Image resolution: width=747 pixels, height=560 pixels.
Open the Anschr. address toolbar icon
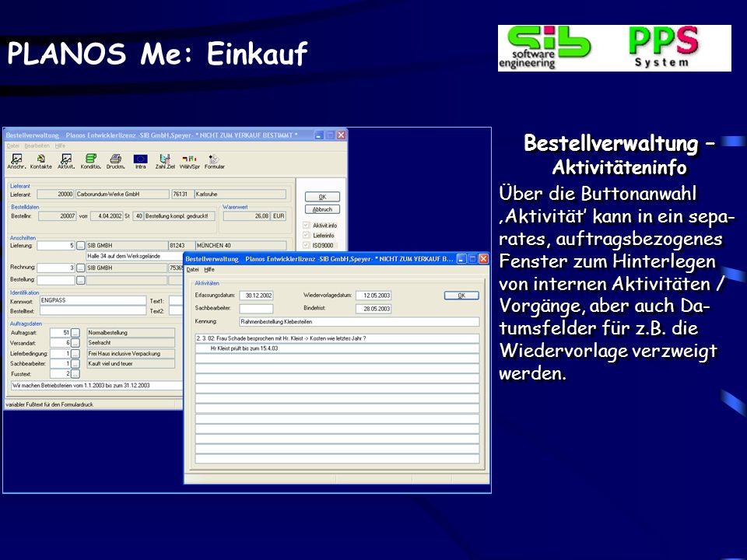(x=16, y=162)
